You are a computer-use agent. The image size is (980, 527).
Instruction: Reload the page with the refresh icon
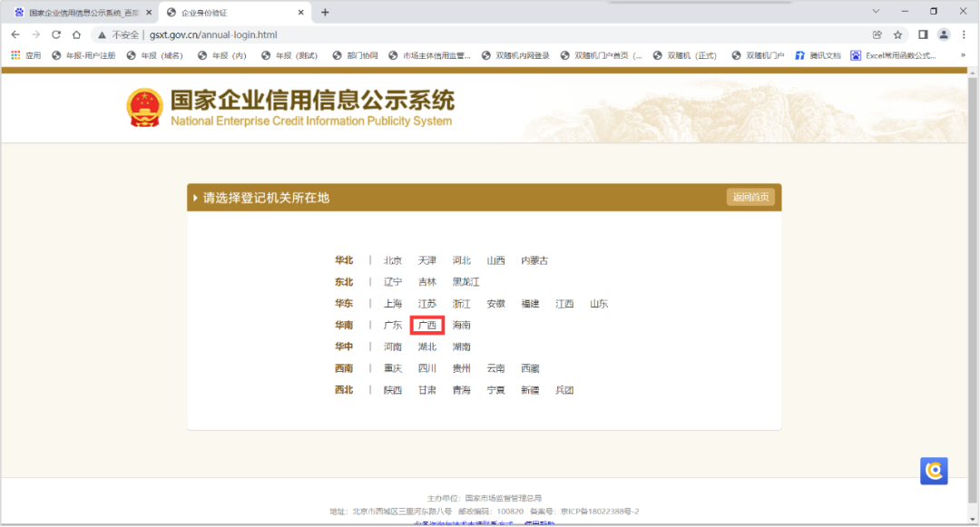pyautogui.click(x=56, y=35)
